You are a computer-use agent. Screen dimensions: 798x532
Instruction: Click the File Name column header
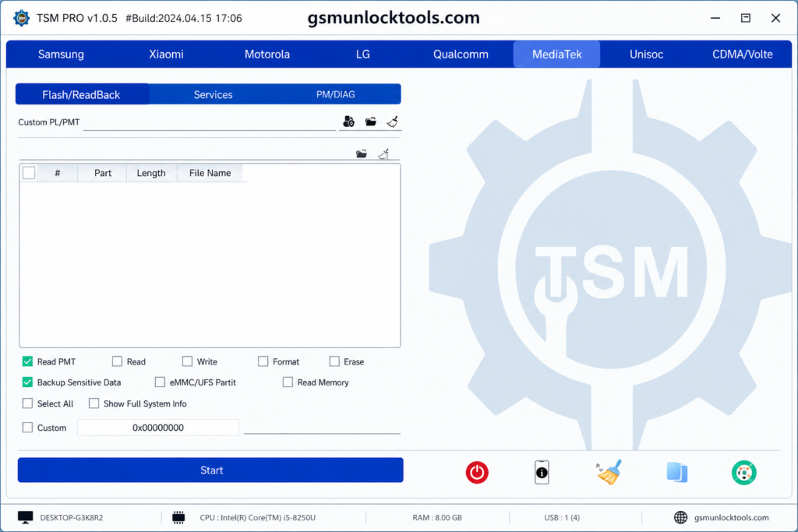click(x=210, y=173)
